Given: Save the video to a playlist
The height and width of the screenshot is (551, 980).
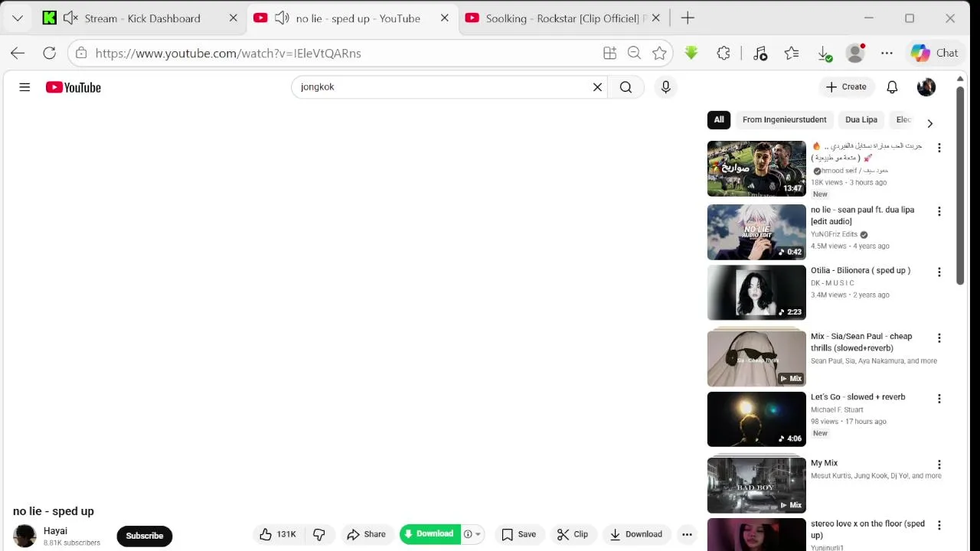Looking at the screenshot, I should pyautogui.click(x=518, y=534).
